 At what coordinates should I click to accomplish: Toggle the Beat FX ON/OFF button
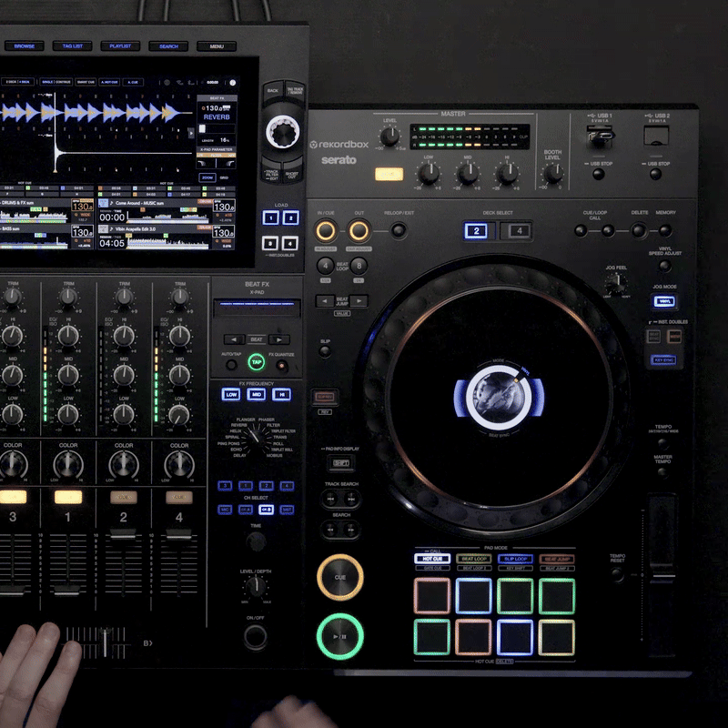[256, 636]
